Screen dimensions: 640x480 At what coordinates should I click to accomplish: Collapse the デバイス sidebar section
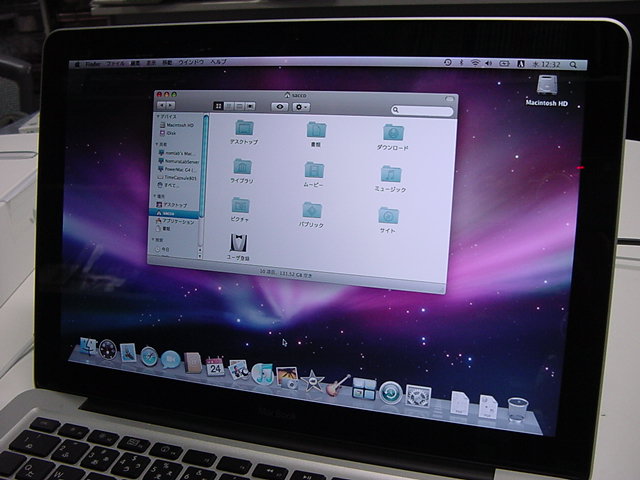tap(158, 117)
